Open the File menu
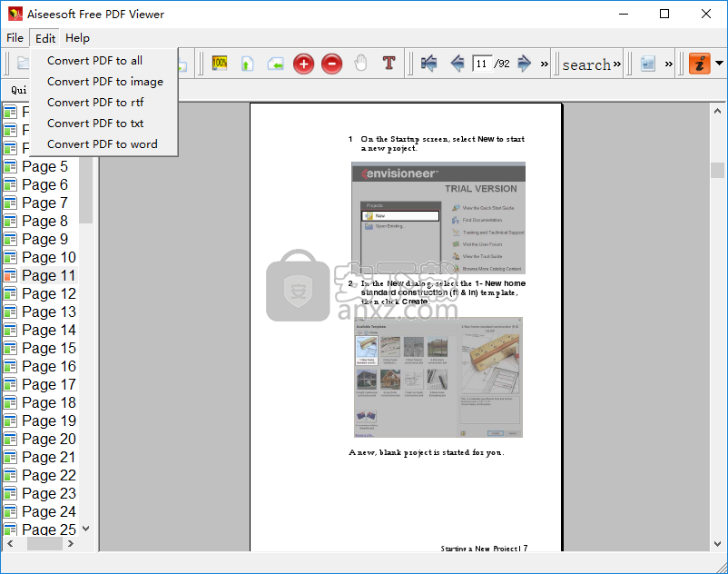The width and height of the screenshot is (728, 574). point(15,37)
